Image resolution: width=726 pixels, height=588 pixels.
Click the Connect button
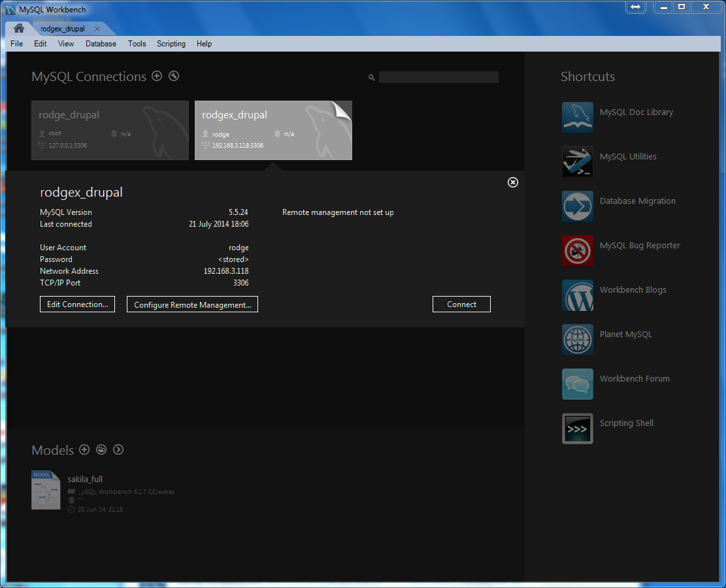(461, 304)
